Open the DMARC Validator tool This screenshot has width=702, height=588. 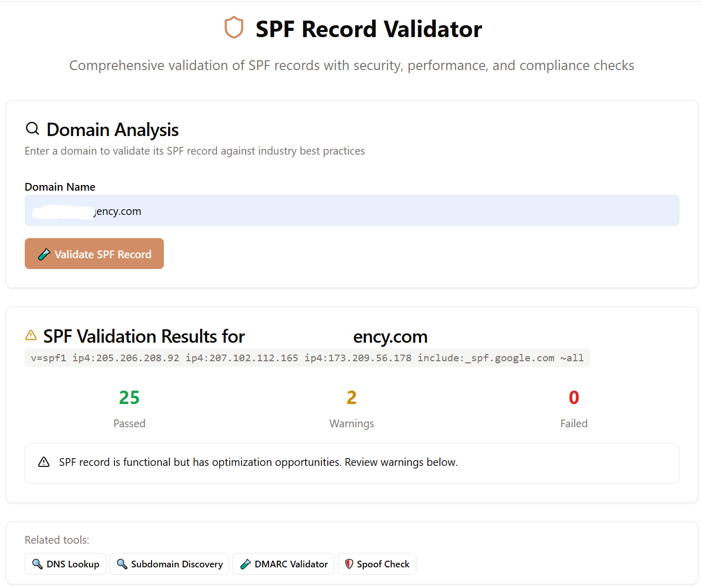(x=283, y=564)
